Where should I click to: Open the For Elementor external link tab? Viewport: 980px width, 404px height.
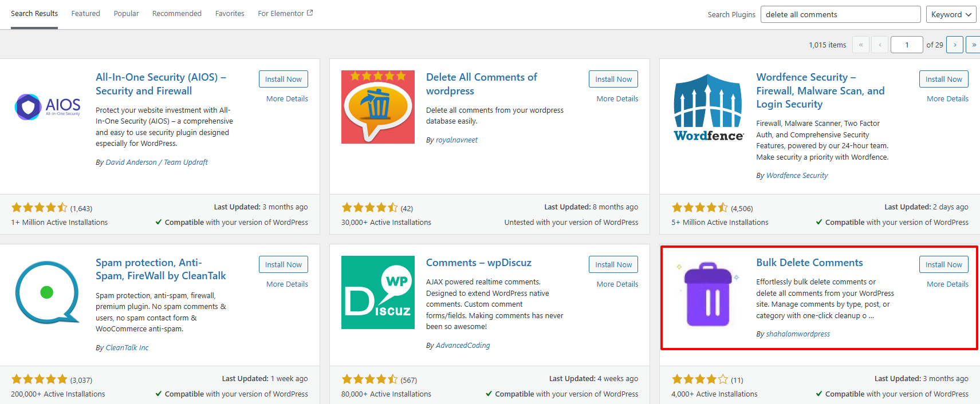coord(285,14)
